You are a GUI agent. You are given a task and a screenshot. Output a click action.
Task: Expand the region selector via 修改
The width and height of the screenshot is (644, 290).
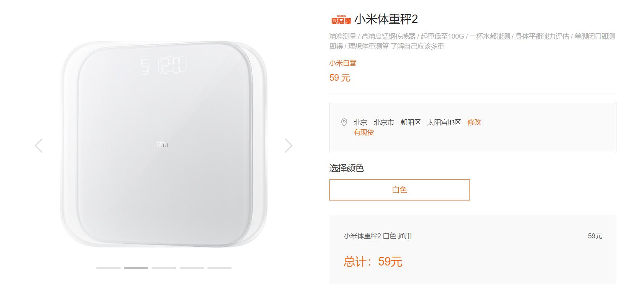tap(474, 122)
